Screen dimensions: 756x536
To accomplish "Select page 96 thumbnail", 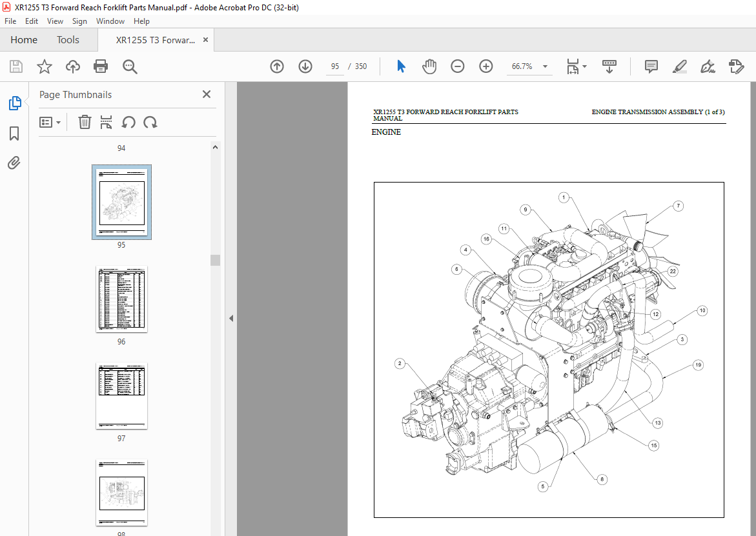I will click(x=121, y=299).
